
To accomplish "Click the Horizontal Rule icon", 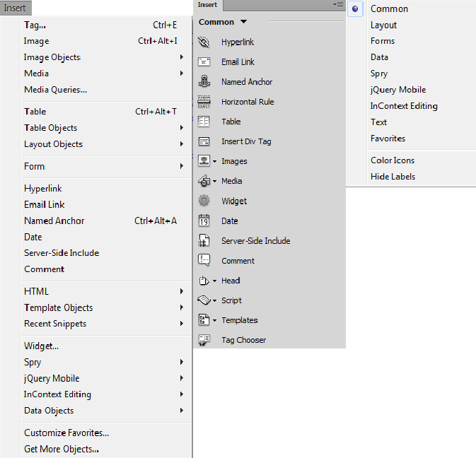I will pos(204,102).
